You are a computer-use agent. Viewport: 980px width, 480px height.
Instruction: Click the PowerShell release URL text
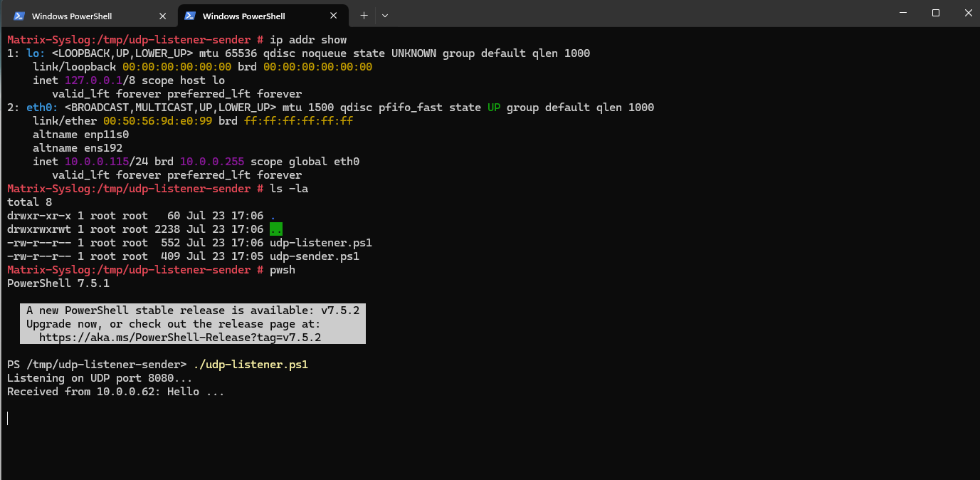tap(180, 338)
